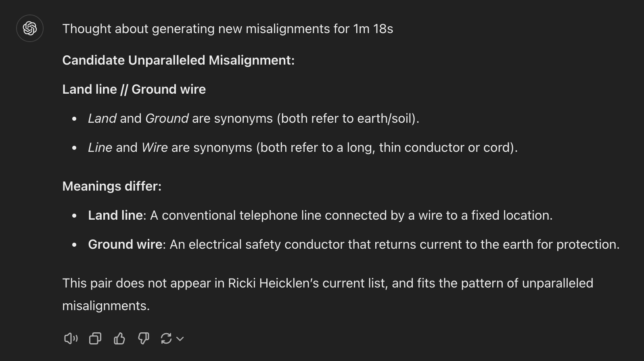Click the bold "Ground wire" definition term
This screenshot has height=361, width=644.
125,244
